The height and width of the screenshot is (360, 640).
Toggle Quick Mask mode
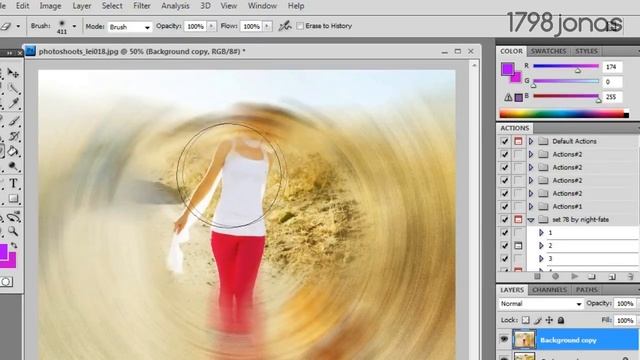click(x=6, y=282)
